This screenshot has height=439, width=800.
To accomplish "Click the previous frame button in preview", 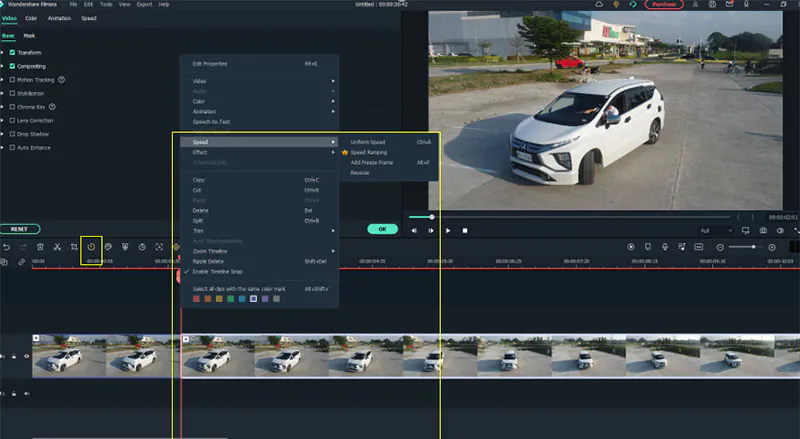I will point(414,231).
